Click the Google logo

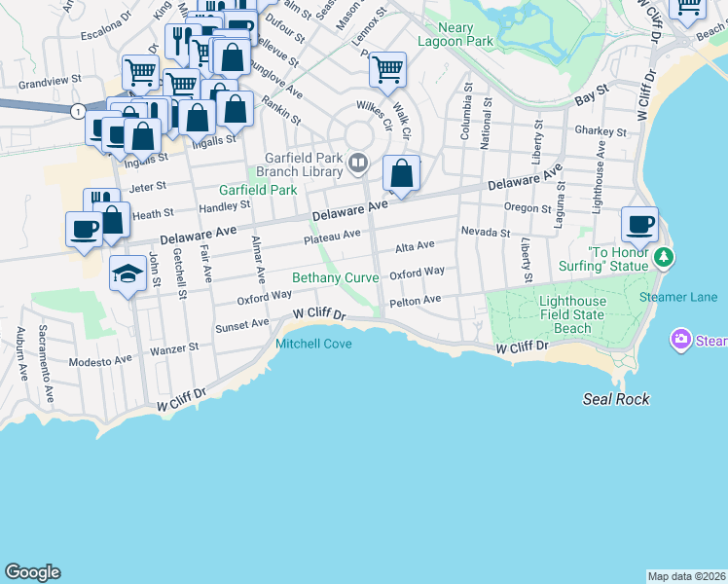pos(32,572)
